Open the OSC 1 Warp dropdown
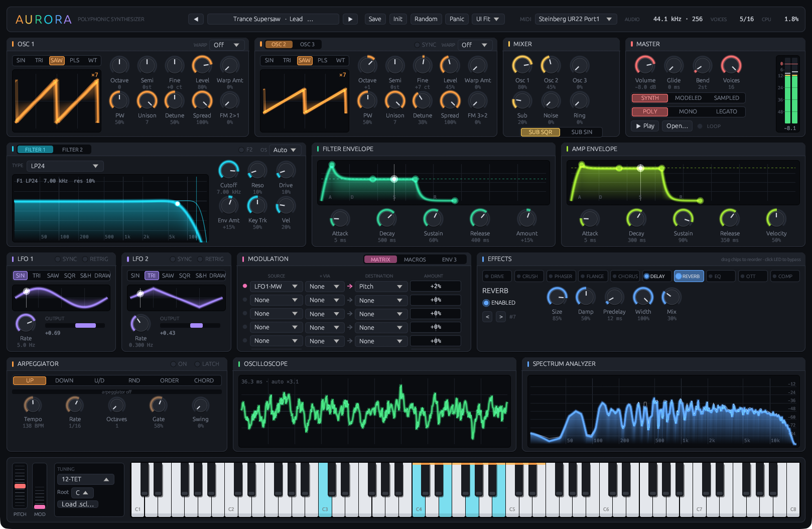 click(x=227, y=45)
